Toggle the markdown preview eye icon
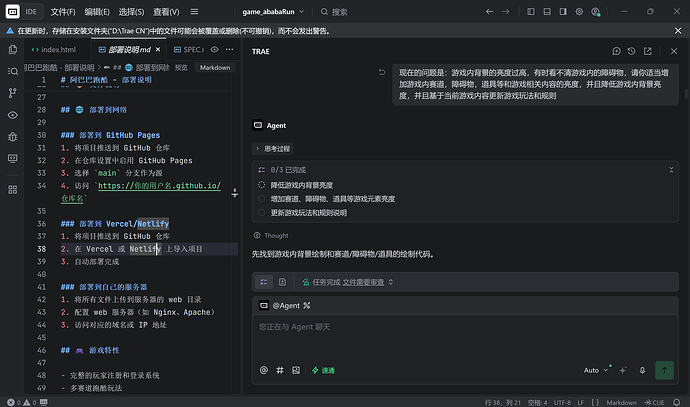 (214, 49)
